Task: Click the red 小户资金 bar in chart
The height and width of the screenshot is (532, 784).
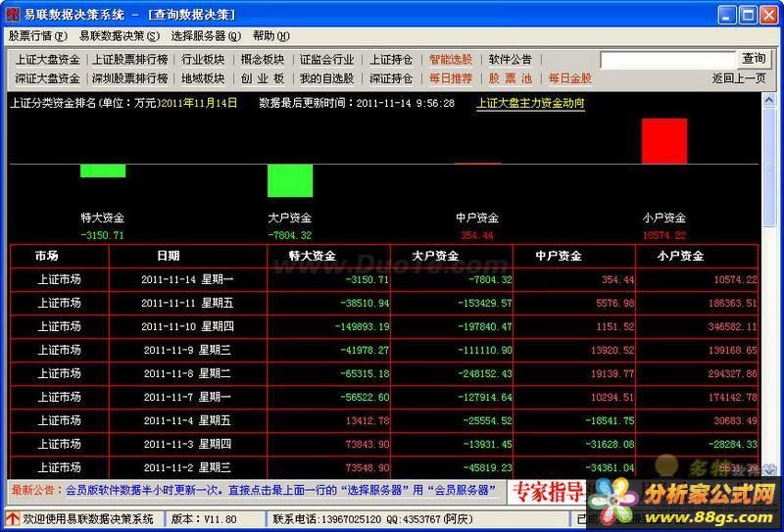Action: pyautogui.click(x=664, y=141)
